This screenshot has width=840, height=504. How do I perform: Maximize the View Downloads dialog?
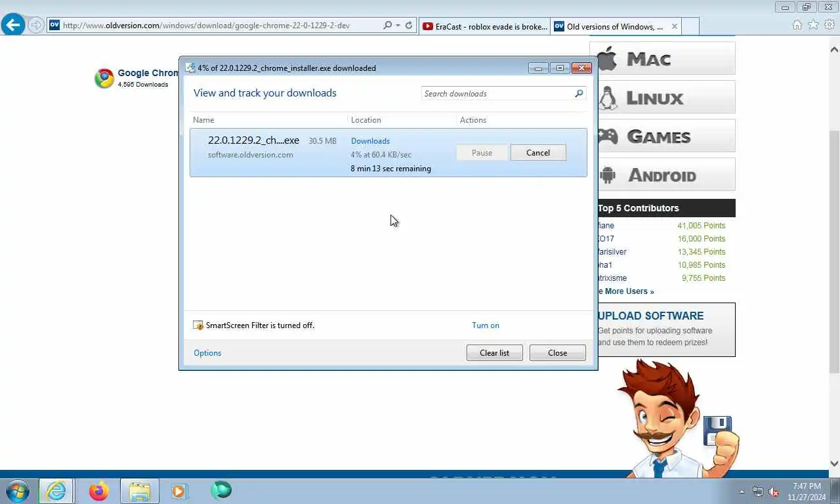(x=560, y=68)
